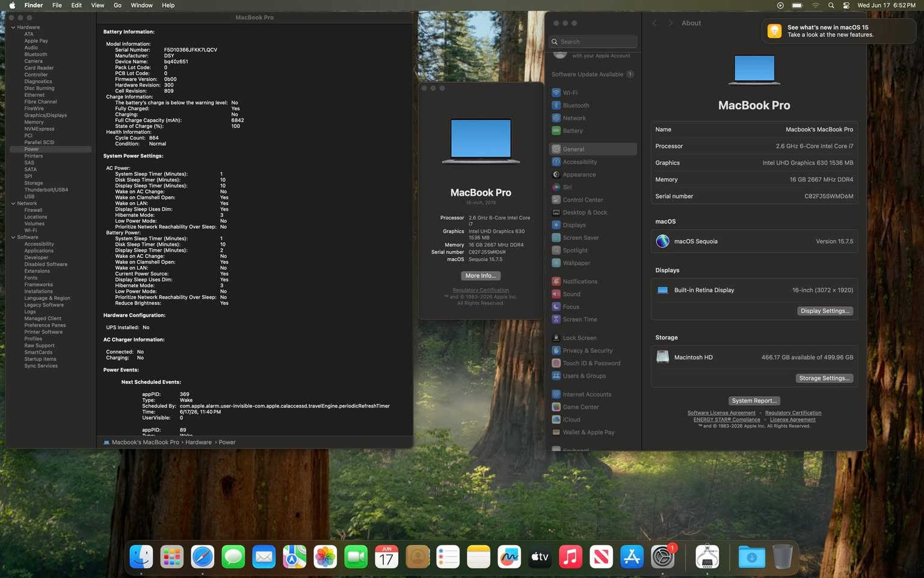Select the Control Center icon
Image resolution: width=924 pixels, height=578 pixels.
click(556, 200)
